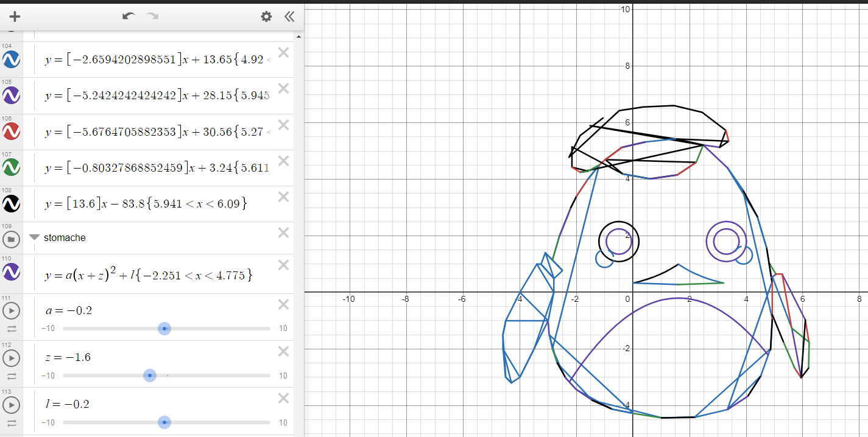Hide the red curve of expression 106
The height and width of the screenshot is (437, 868).
12,131
